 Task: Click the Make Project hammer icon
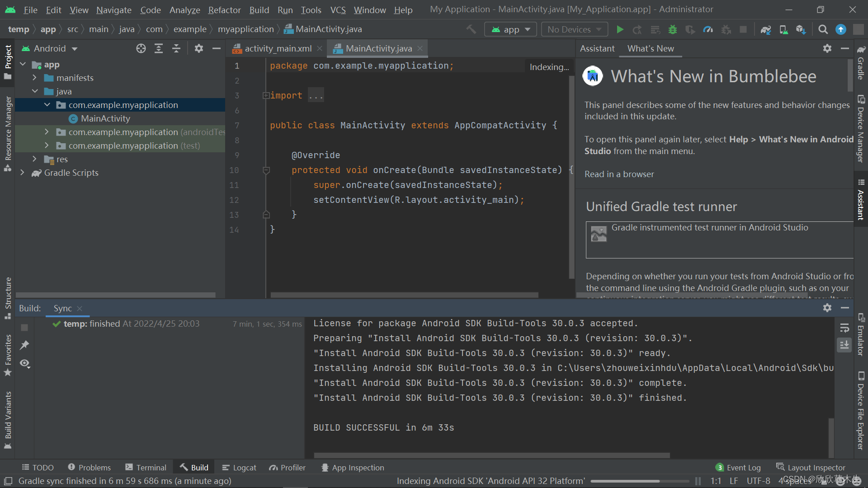pyautogui.click(x=471, y=29)
